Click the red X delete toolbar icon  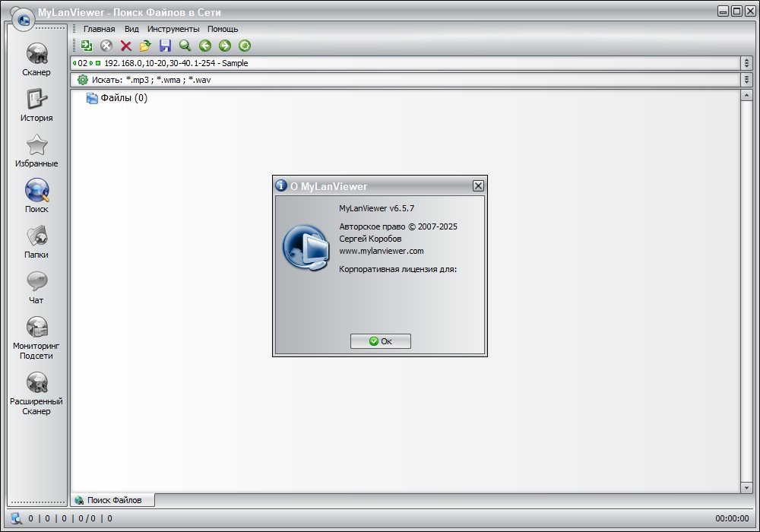click(x=126, y=46)
